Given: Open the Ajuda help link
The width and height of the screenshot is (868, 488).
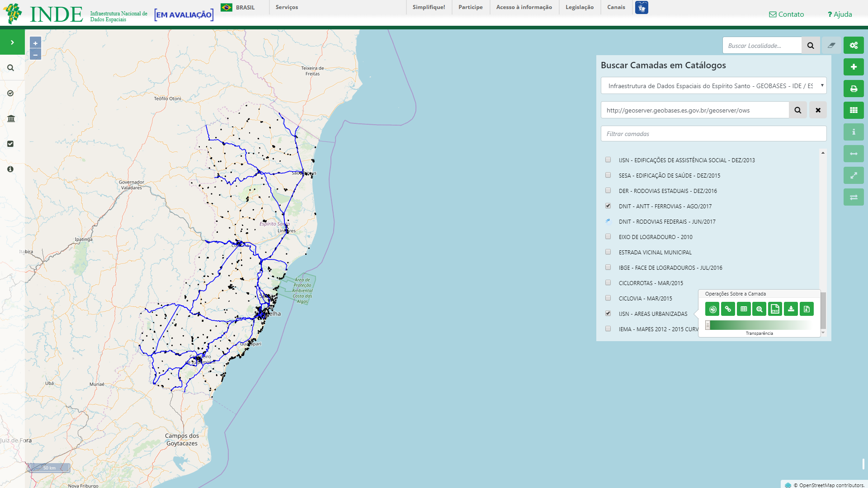Looking at the screenshot, I should (840, 14).
